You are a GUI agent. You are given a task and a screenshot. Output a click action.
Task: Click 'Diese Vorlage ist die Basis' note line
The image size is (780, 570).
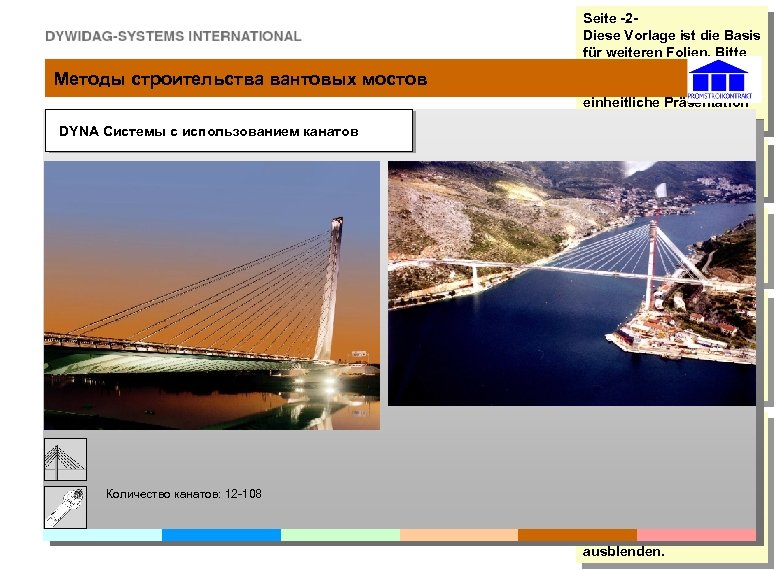tap(672, 35)
